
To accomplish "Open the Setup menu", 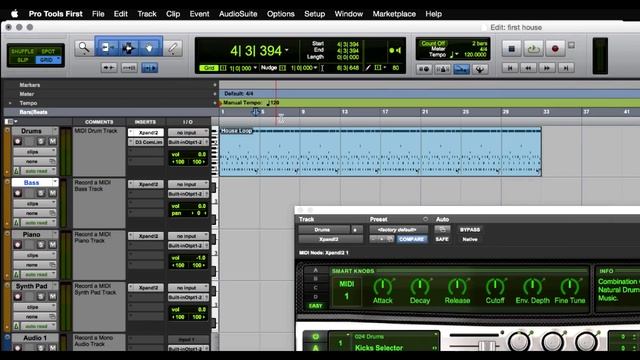I will point(314,14).
